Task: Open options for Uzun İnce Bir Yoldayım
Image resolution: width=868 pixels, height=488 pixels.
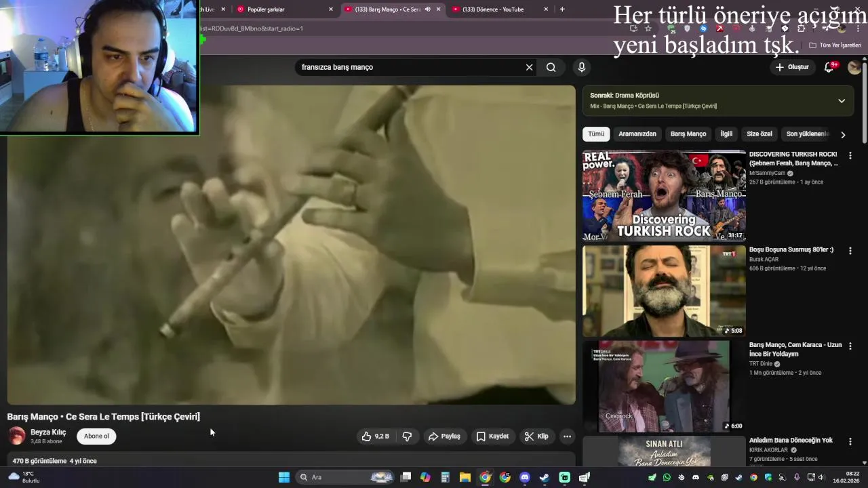Action: [x=850, y=346]
